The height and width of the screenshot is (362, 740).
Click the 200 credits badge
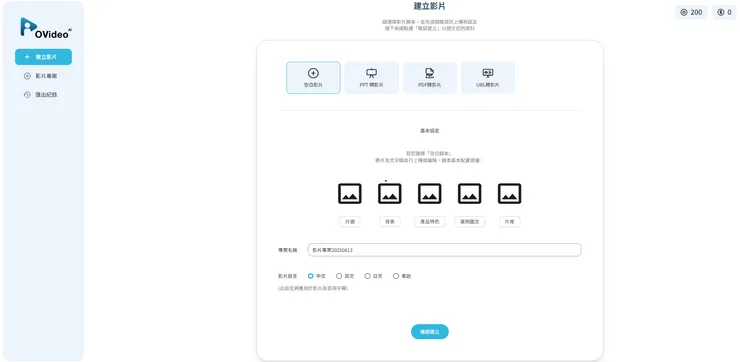click(691, 12)
